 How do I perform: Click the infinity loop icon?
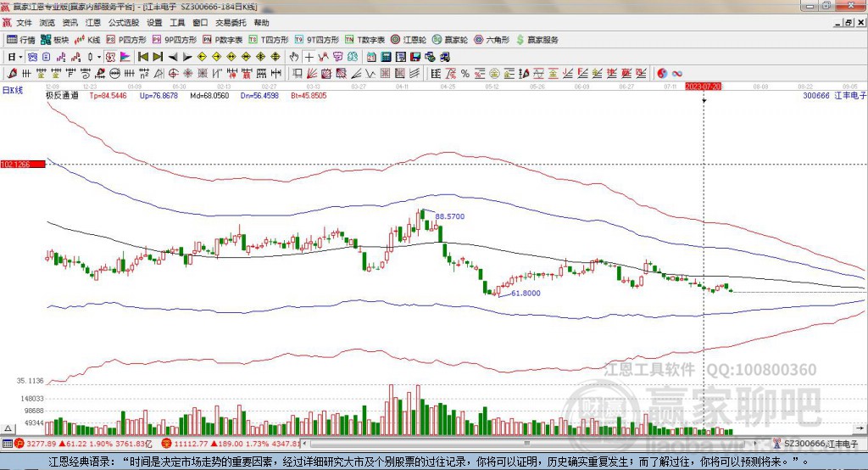677,74
